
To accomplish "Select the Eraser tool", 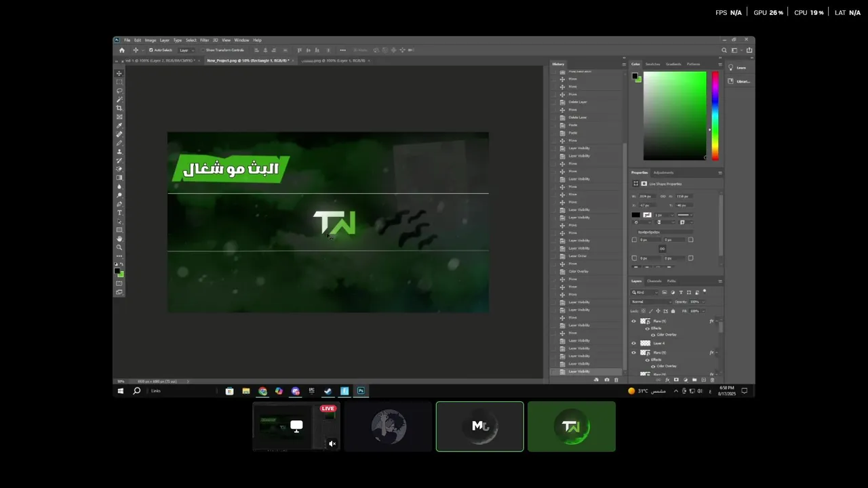I will pos(119,169).
